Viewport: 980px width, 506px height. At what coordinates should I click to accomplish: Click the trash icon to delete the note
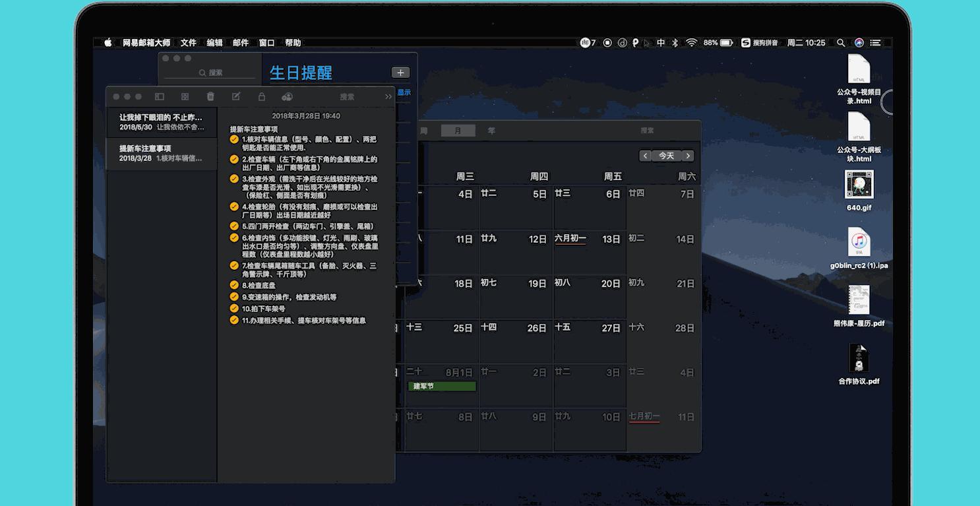[210, 96]
